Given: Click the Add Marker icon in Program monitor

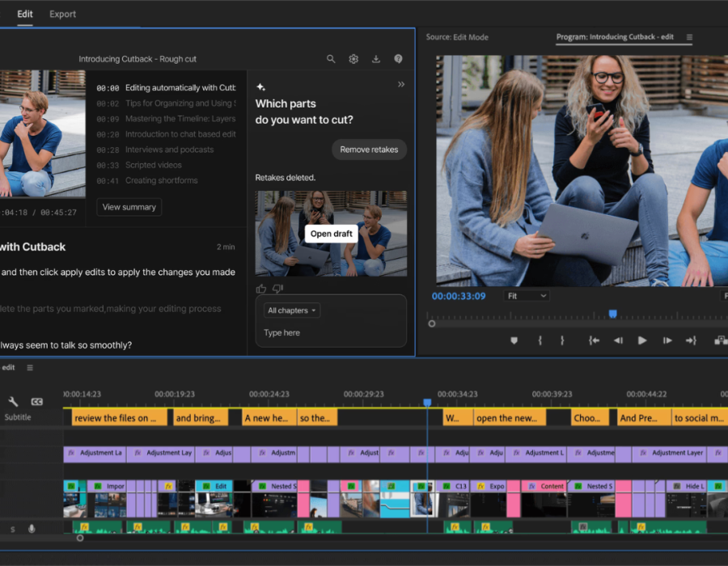Looking at the screenshot, I should (514, 340).
